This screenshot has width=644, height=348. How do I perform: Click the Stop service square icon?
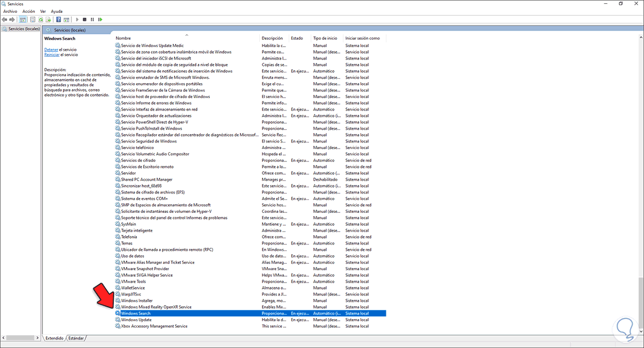click(84, 19)
